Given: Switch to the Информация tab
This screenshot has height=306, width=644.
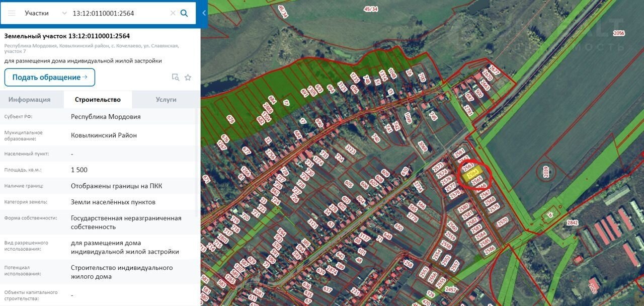Looking at the screenshot, I should [x=29, y=100].
